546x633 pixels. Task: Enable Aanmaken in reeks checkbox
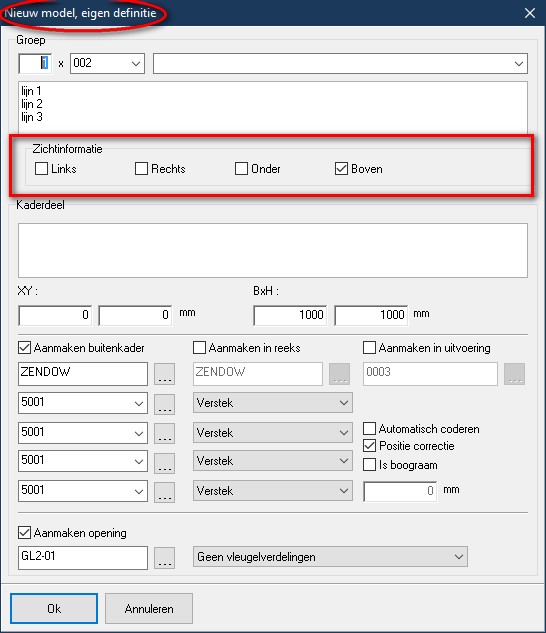coord(200,348)
